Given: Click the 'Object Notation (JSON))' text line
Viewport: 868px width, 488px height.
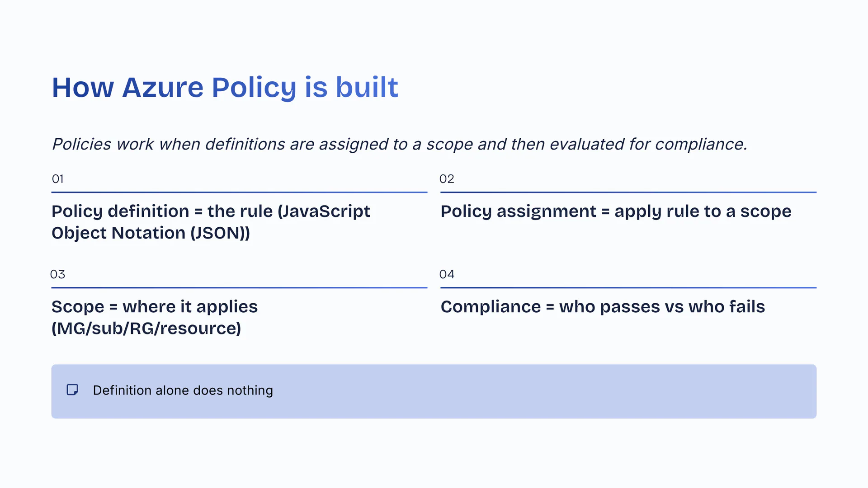Looking at the screenshot, I should 151,233.
